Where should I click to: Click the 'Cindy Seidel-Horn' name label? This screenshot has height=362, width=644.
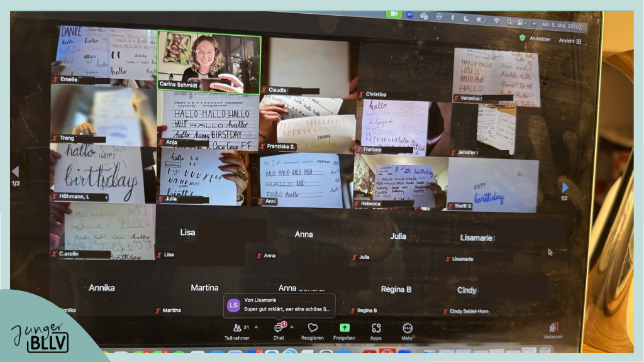point(469,312)
